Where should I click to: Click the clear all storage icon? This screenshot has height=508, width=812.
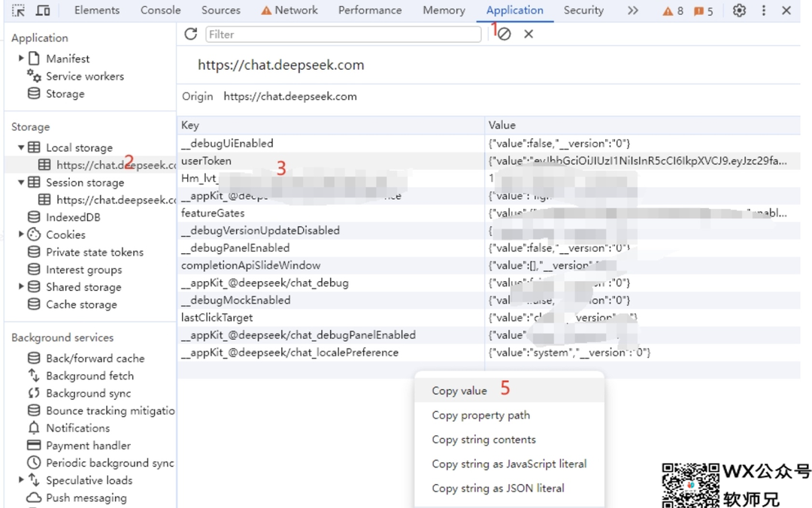[504, 34]
